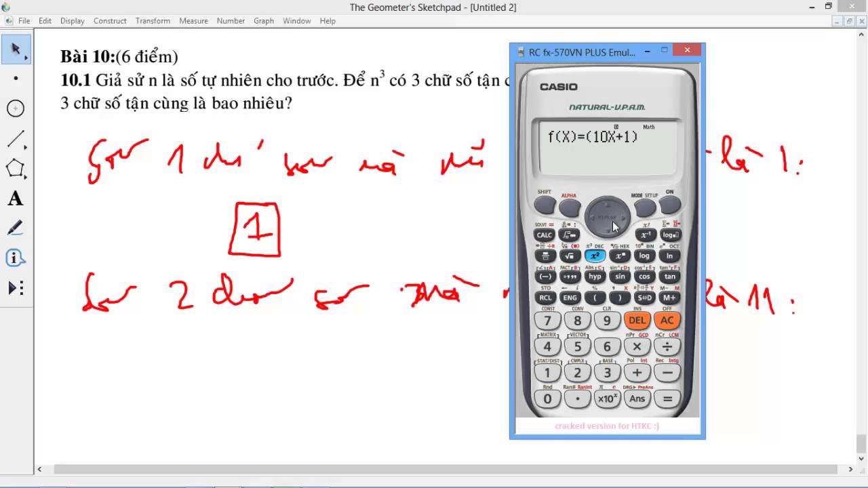
Task: Click the orange DEL key
Action: click(x=637, y=321)
